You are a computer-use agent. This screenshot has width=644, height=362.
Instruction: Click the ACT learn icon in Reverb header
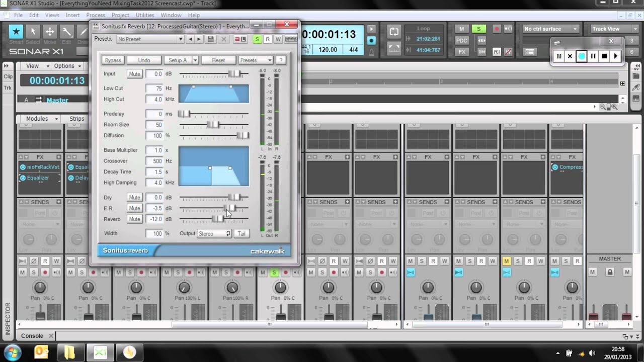pyautogui.click(x=240, y=39)
